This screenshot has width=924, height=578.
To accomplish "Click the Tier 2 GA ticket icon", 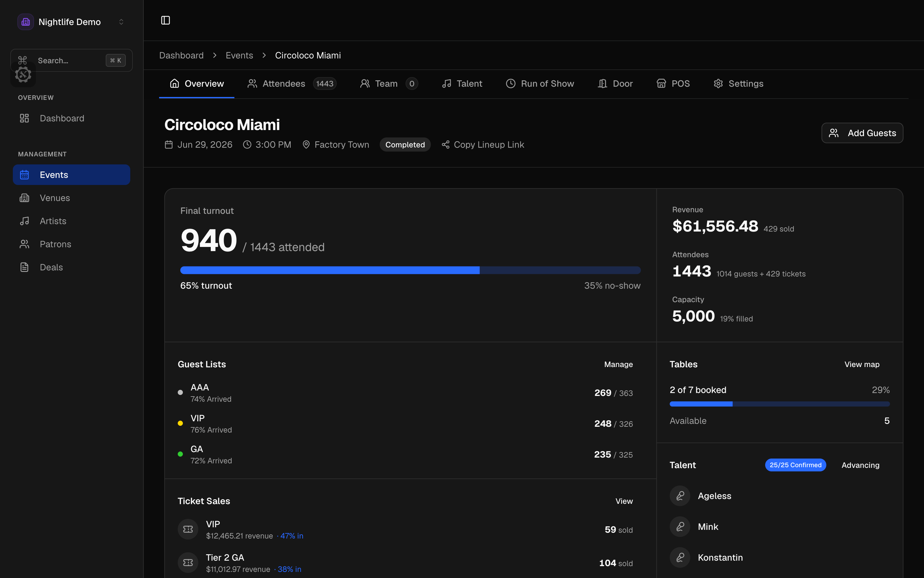I will (188, 563).
